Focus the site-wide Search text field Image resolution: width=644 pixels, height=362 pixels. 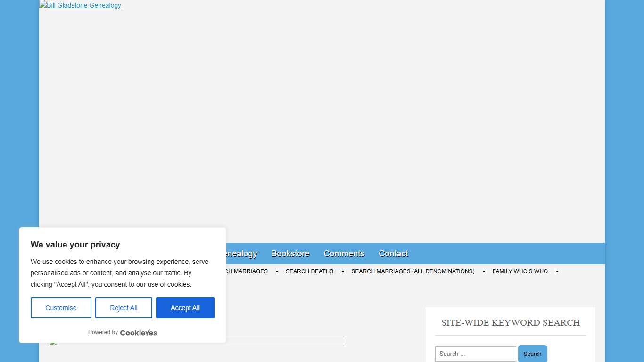(x=475, y=354)
